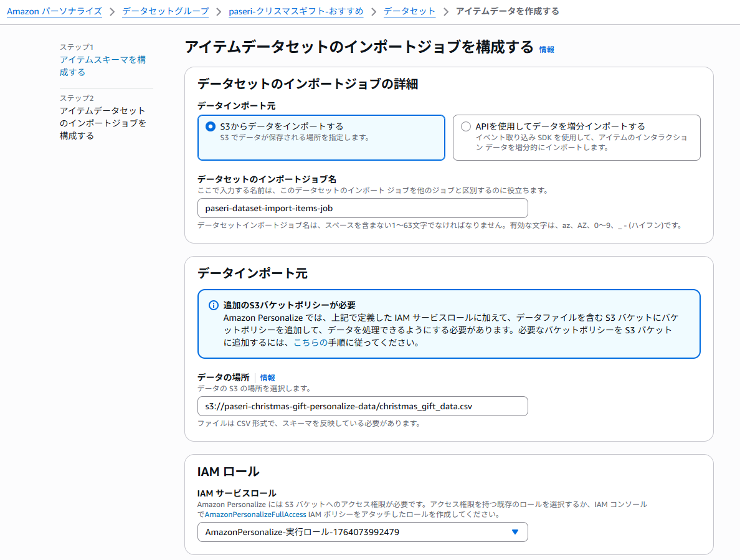740x560 pixels.
Task: Click the step 2 import job label in sidebar
Action: click(103, 123)
